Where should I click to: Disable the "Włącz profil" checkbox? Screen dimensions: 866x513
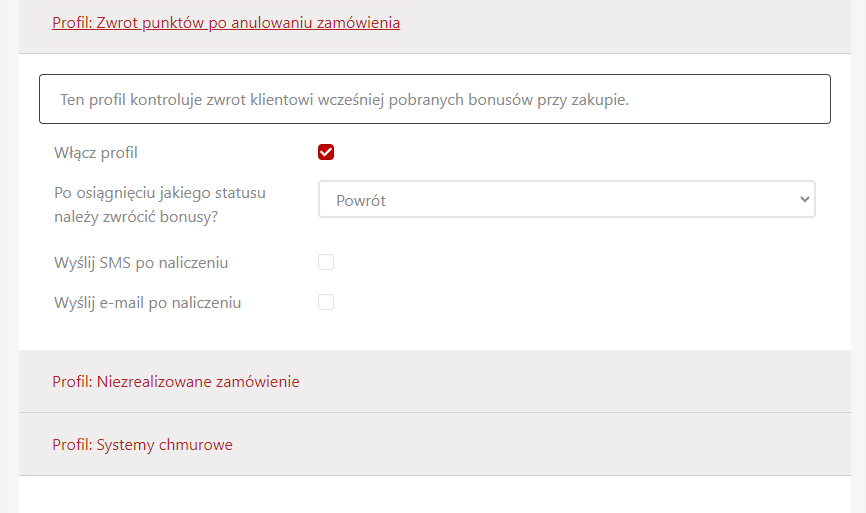coord(326,152)
